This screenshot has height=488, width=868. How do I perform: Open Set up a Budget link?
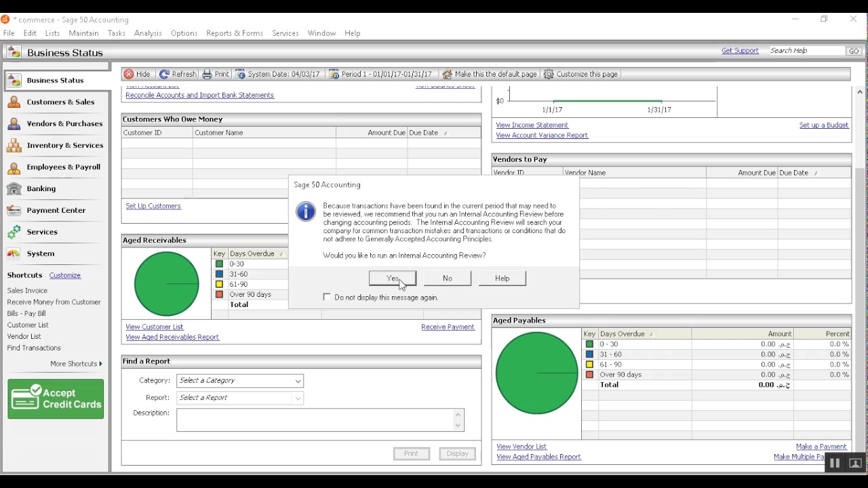(824, 125)
